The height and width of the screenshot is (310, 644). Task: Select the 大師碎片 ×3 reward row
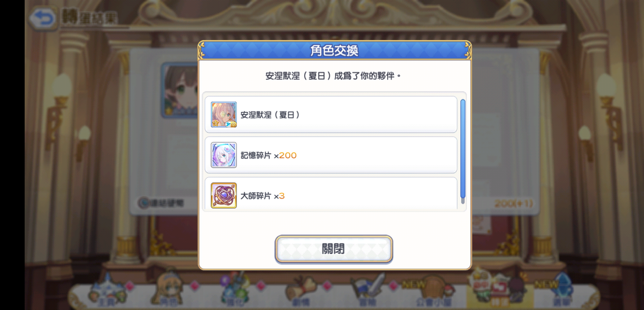click(x=331, y=194)
